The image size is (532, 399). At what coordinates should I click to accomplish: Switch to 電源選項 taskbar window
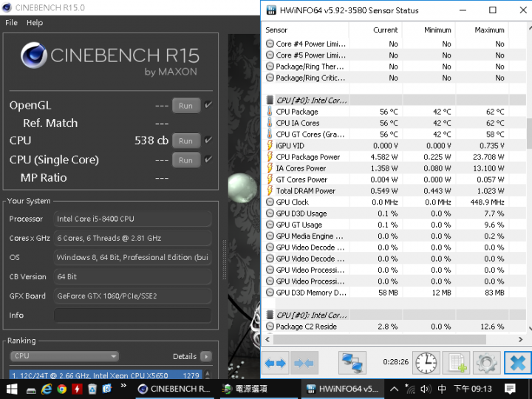[259, 389]
